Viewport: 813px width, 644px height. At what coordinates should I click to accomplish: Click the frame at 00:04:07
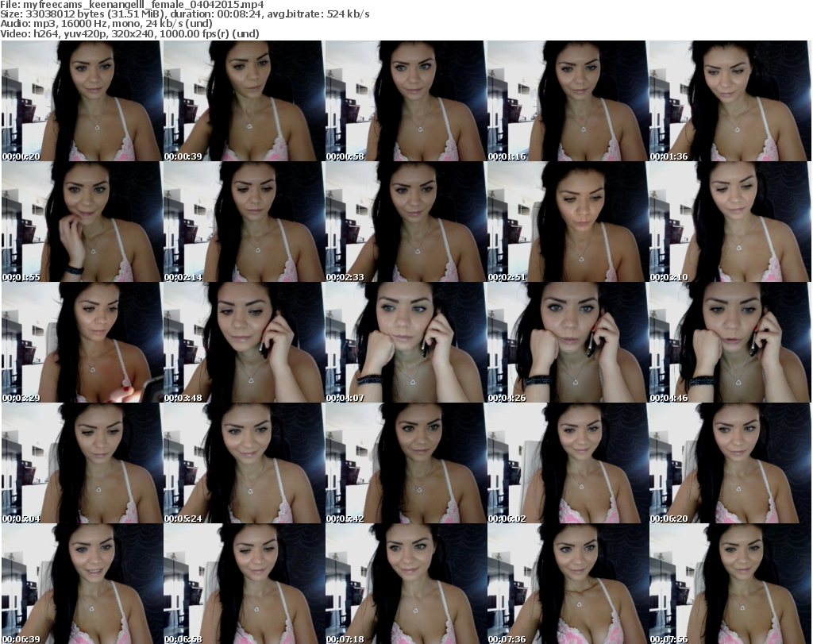(405, 343)
